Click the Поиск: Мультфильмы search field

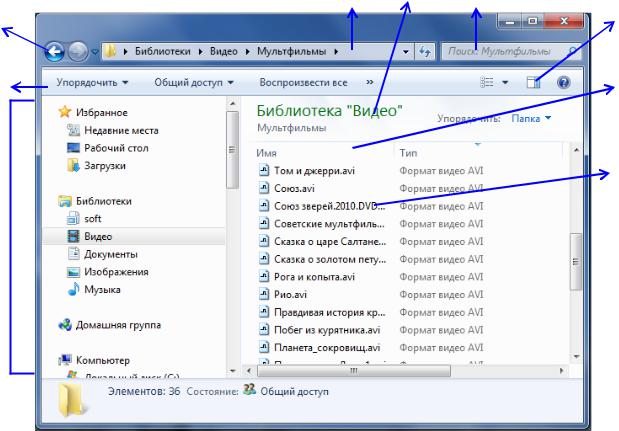pyautogui.click(x=510, y=51)
